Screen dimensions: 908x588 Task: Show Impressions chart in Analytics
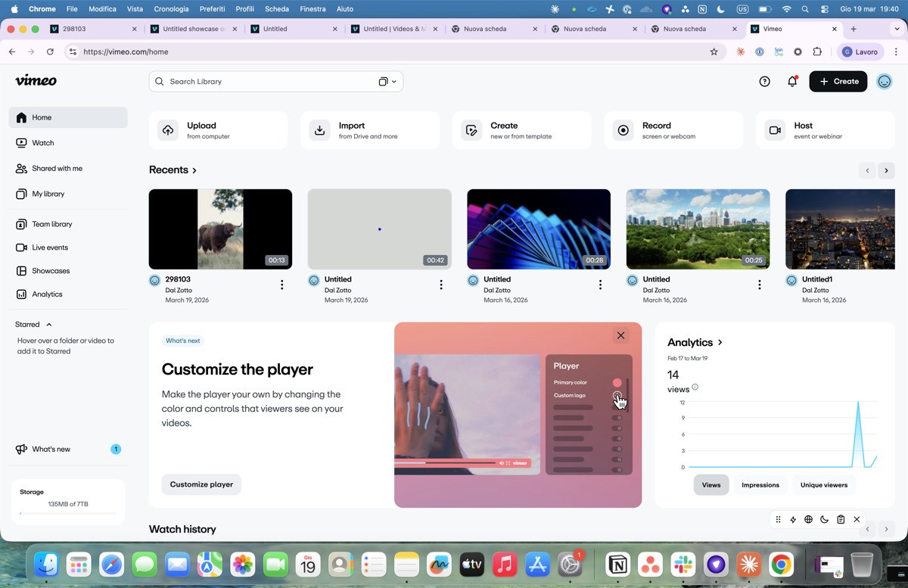coord(760,485)
